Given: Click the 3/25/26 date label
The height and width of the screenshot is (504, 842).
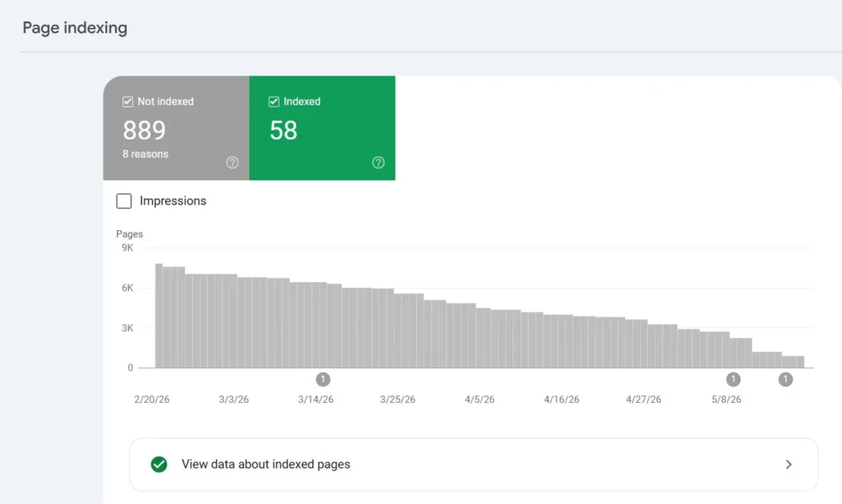Looking at the screenshot, I should [x=397, y=400].
